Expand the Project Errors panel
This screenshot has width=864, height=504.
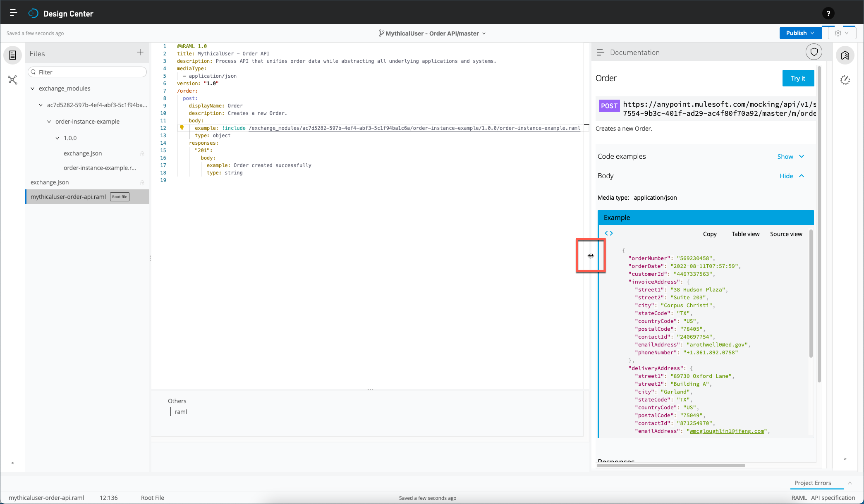850,483
